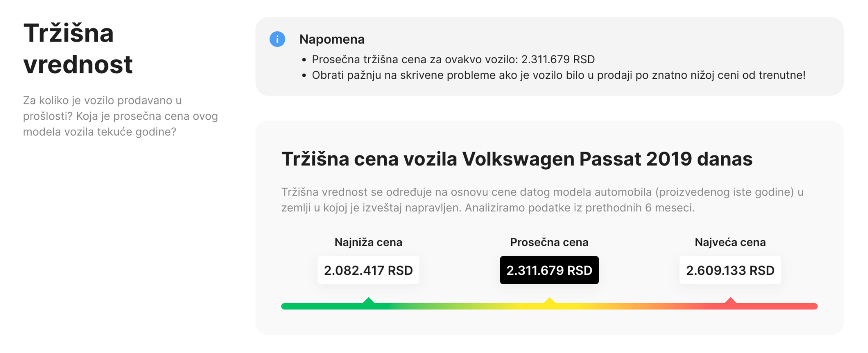
Task: Click the Napomena panel title
Action: click(332, 39)
